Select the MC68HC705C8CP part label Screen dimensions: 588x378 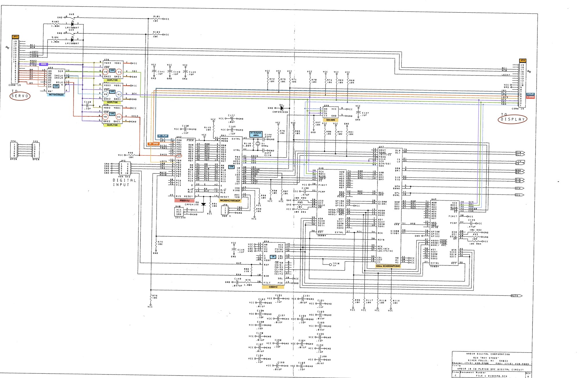[230, 200]
